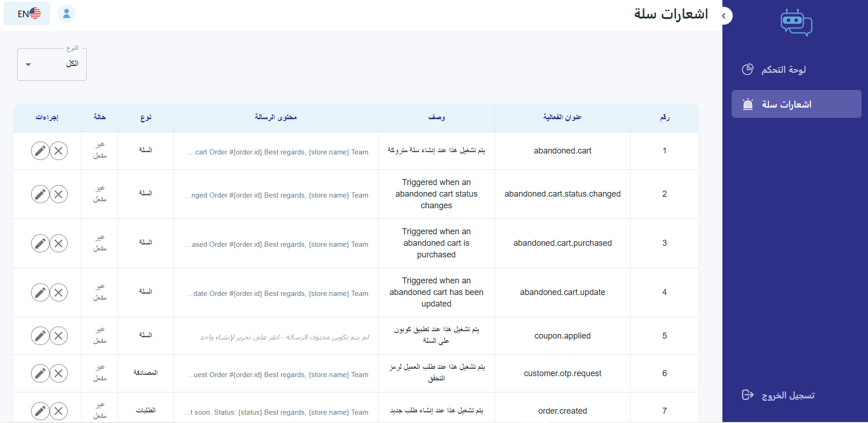Click X icon for abandoned.cart.purchased row
Screen dimensions: 868x423
58,244
